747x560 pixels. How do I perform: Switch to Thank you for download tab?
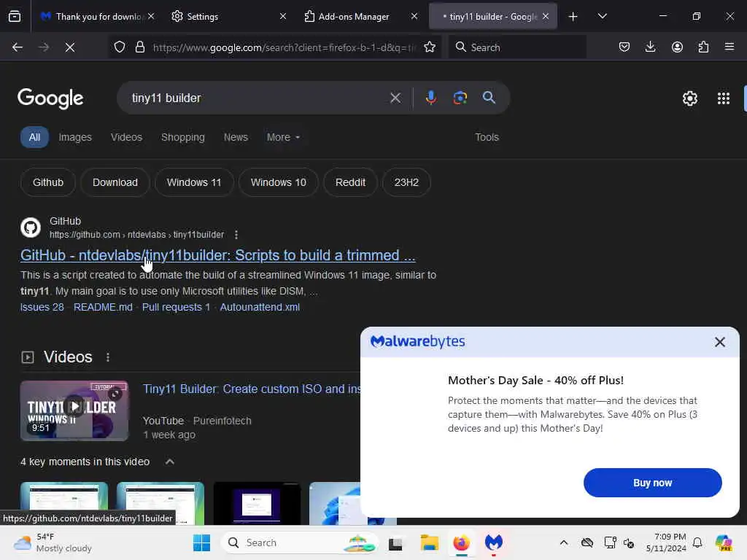click(97, 17)
